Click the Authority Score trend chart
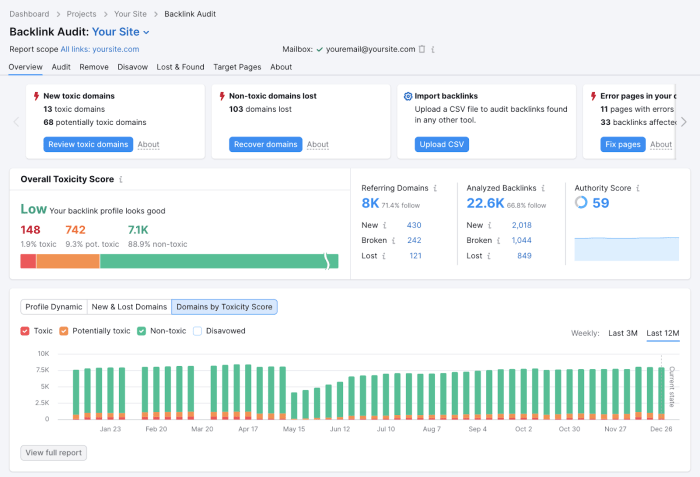The image size is (700, 477). tap(626, 249)
